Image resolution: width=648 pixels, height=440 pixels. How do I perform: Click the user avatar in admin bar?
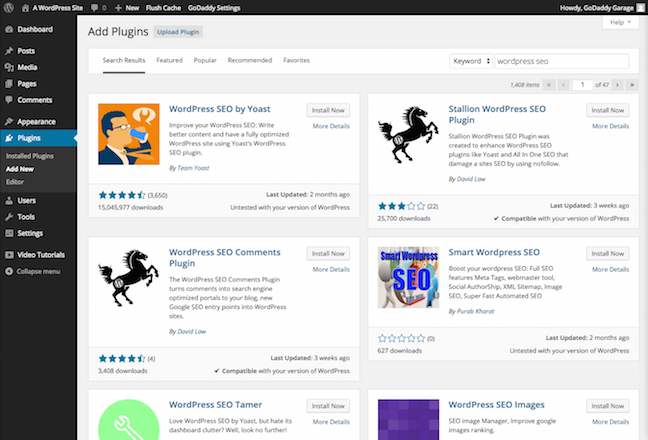click(x=641, y=8)
